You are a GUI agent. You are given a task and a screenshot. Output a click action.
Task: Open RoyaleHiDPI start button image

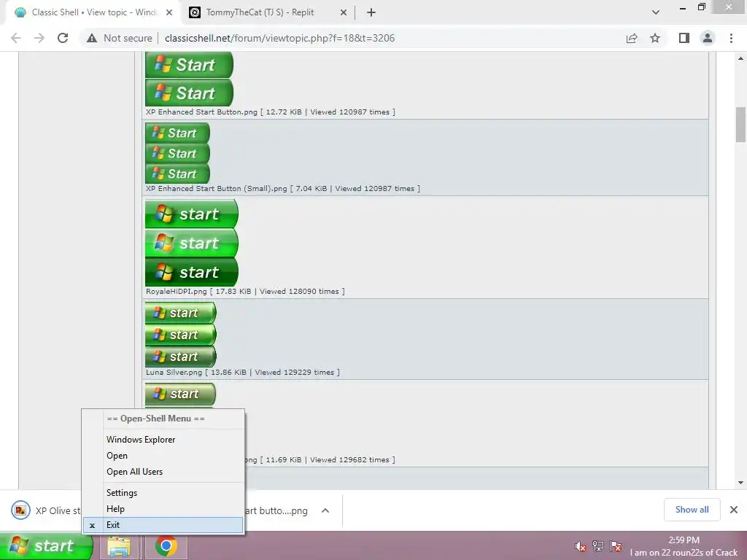pyautogui.click(x=192, y=243)
